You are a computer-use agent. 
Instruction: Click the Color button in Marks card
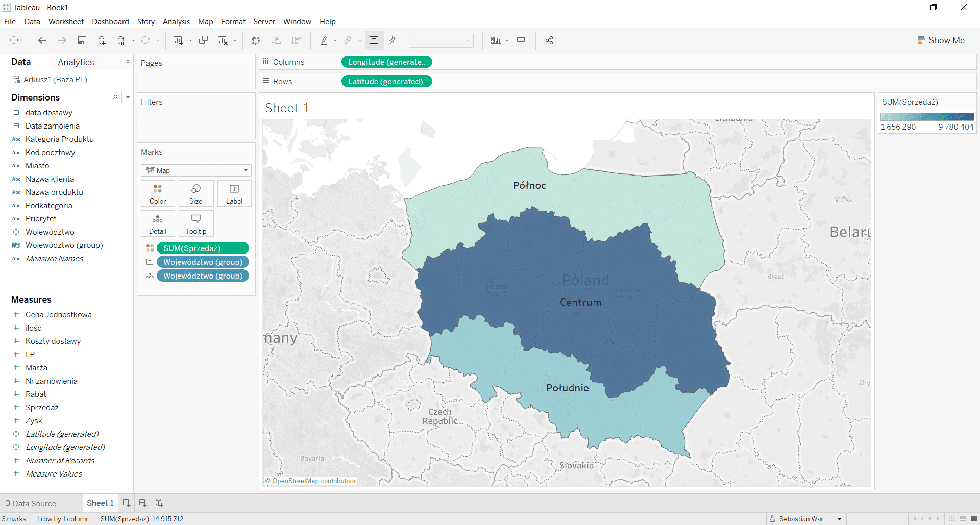pos(158,193)
